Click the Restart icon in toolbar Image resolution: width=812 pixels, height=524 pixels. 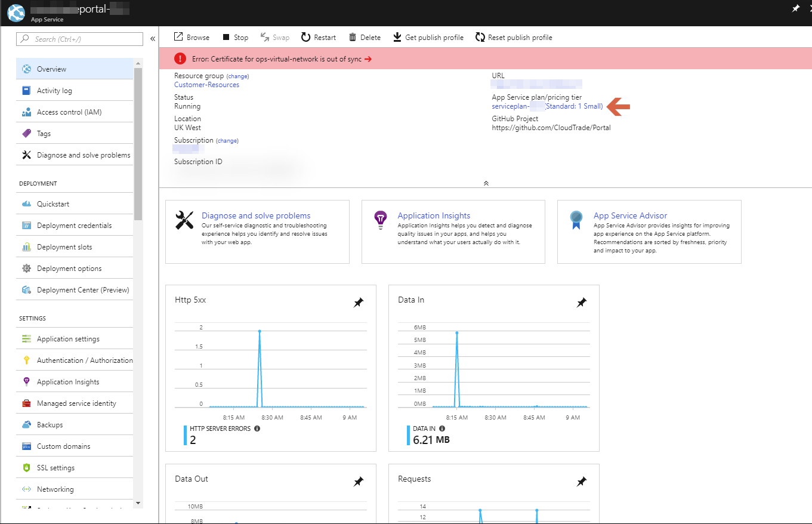pyautogui.click(x=305, y=38)
